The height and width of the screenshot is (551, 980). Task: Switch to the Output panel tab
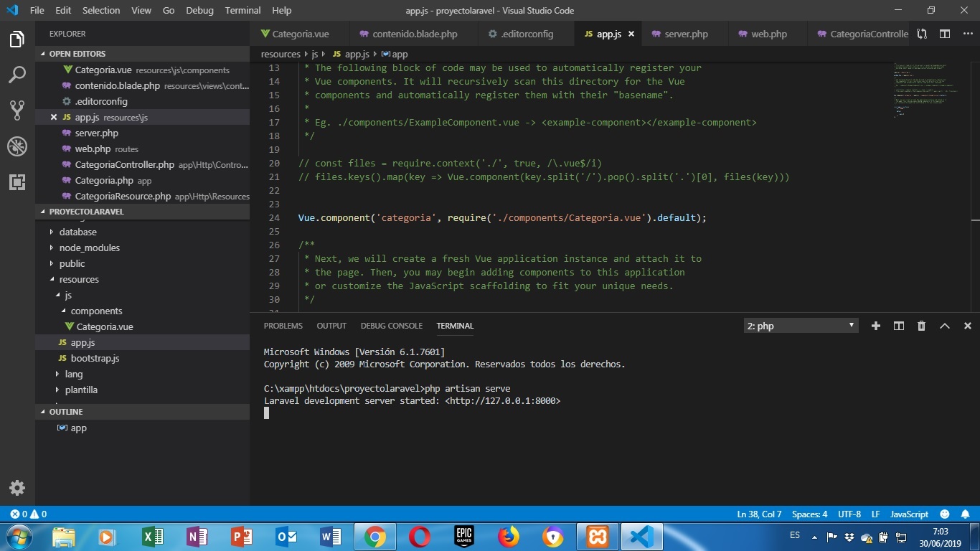tap(331, 326)
